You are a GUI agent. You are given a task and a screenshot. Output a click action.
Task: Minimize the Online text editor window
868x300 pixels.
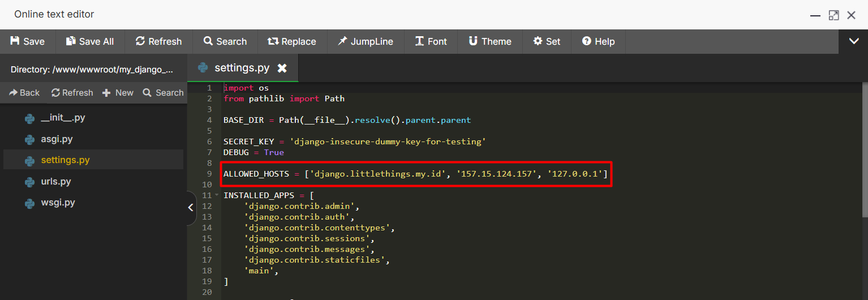tap(815, 15)
